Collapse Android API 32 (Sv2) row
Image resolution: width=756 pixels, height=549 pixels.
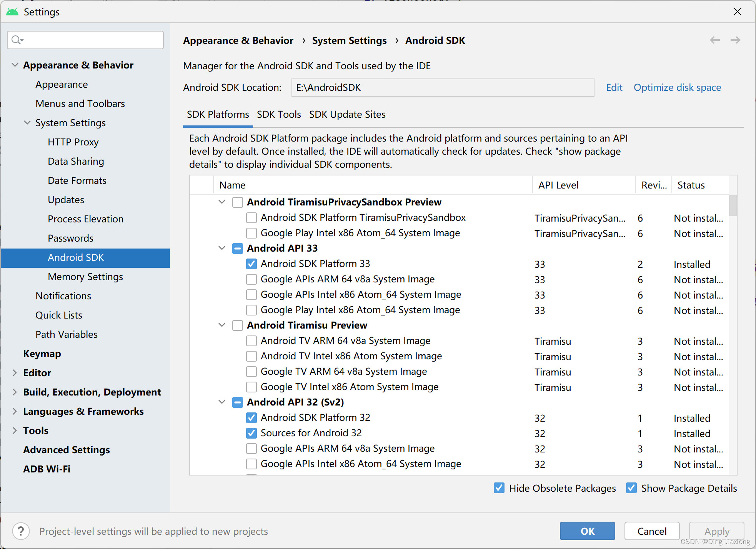222,402
